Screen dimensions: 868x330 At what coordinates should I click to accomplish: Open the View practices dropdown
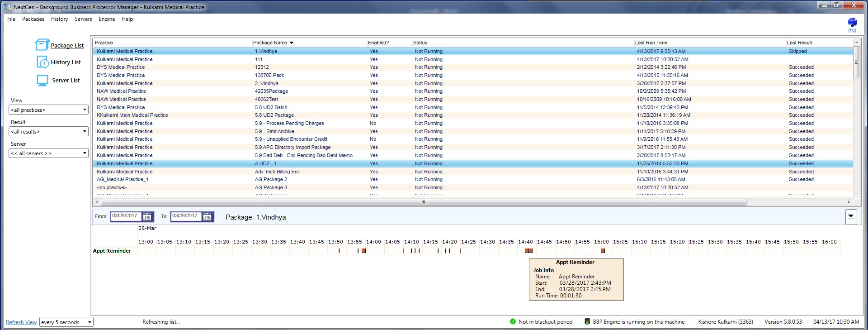pyautogui.click(x=48, y=110)
